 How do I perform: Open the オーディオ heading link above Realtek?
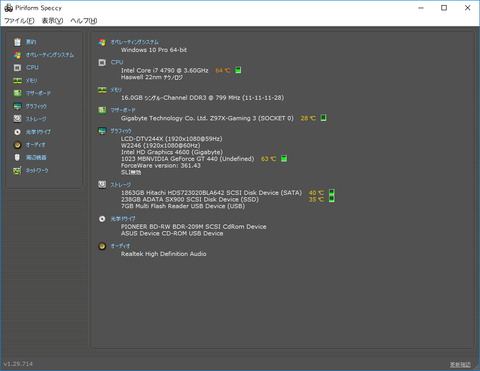pyautogui.click(x=120, y=246)
